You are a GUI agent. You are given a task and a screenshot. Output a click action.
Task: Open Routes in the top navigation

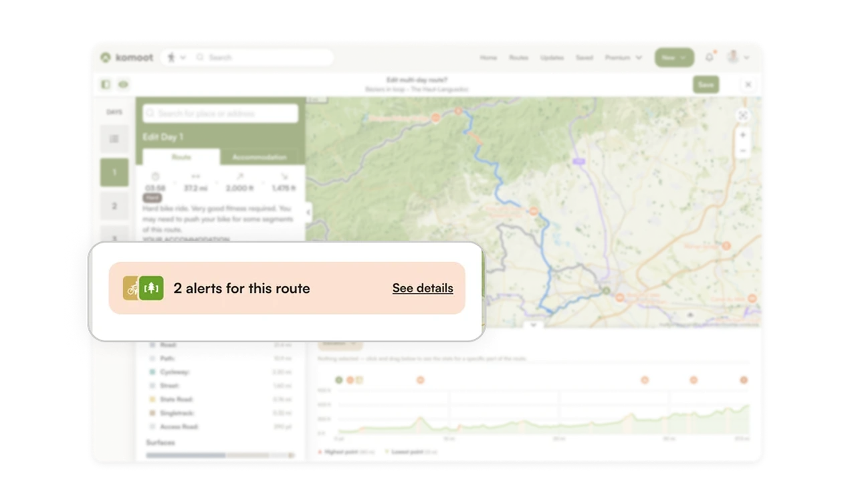click(518, 57)
